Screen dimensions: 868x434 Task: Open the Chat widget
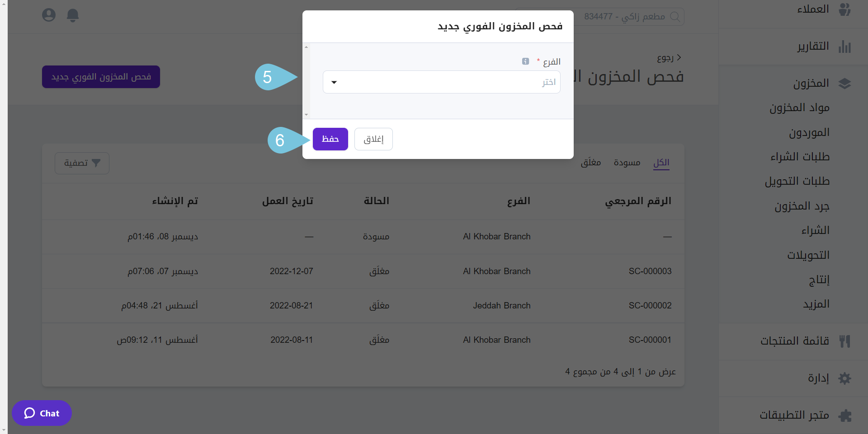tap(42, 413)
